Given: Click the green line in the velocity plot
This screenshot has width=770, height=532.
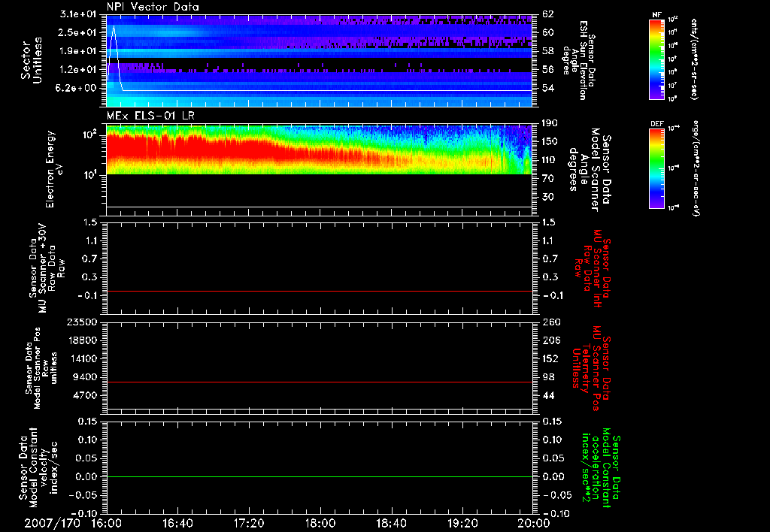Looking at the screenshot, I should tap(319, 476).
